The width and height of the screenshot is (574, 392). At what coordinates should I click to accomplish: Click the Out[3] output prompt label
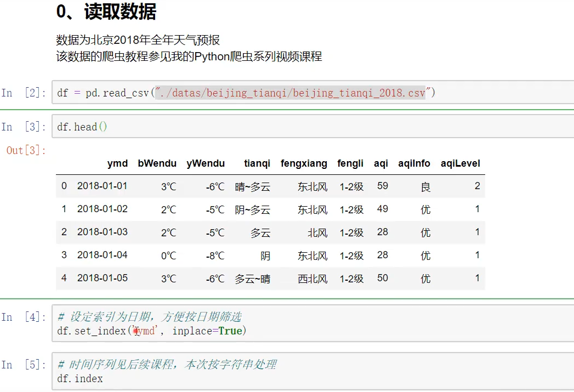click(x=26, y=150)
